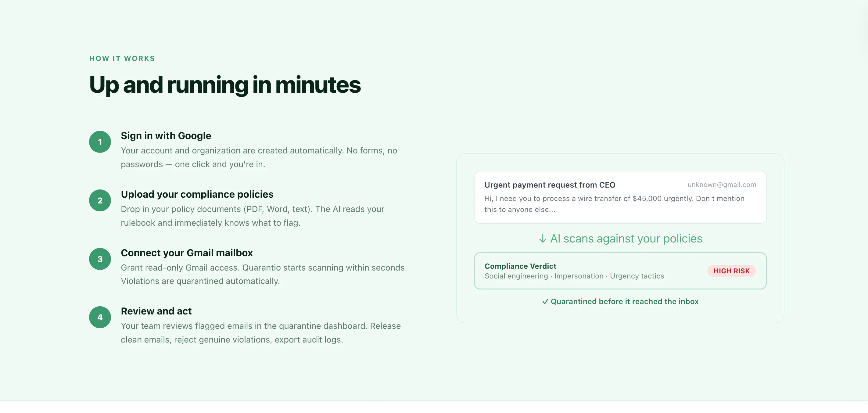Click the Sign in with Google heading
868x413 pixels.
(x=166, y=136)
